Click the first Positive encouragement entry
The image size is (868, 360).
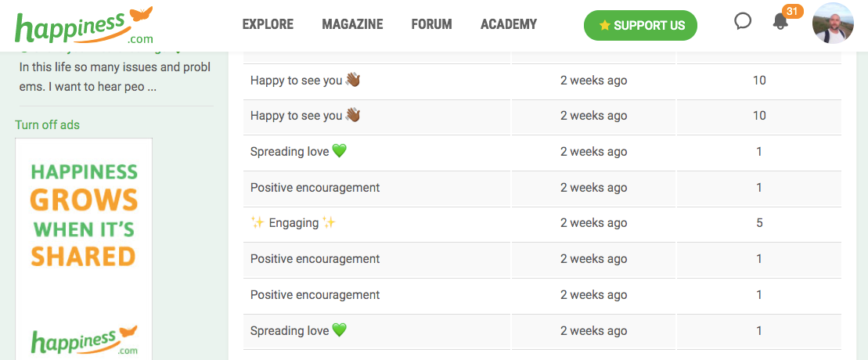click(315, 188)
